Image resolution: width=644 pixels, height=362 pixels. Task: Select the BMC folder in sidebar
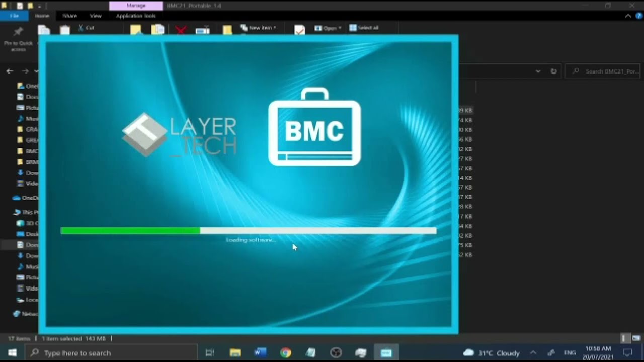28,151
